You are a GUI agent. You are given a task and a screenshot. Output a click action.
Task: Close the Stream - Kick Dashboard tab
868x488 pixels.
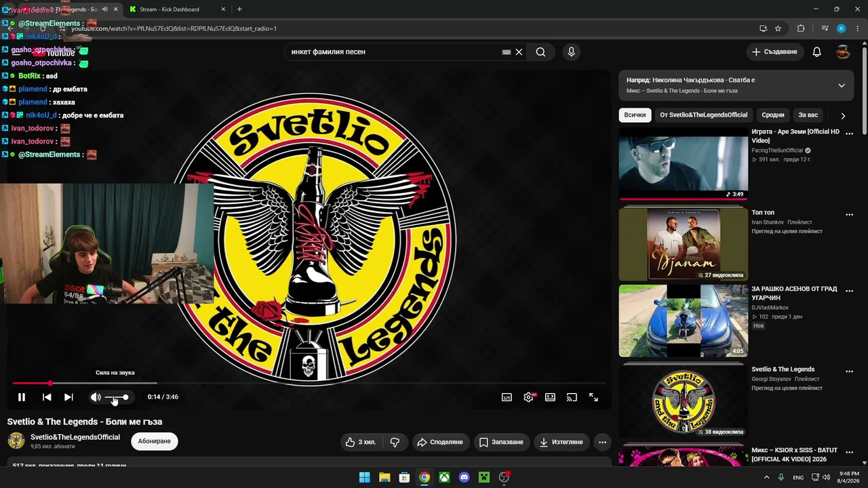pyautogui.click(x=223, y=9)
